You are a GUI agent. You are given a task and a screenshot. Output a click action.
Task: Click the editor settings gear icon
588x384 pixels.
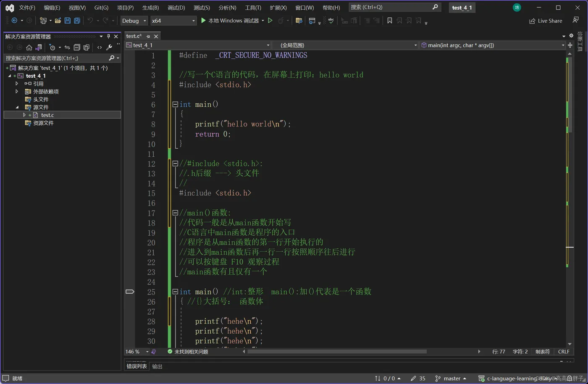[571, 36]
